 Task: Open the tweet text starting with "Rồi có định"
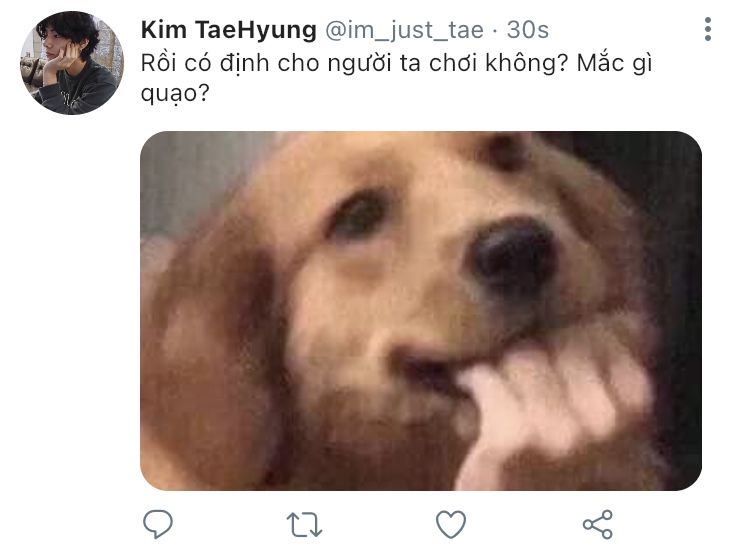click(x=397, y=78)
